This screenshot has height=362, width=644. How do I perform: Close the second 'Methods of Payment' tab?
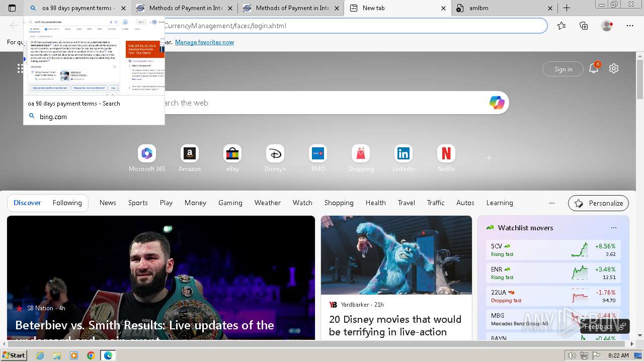click(337, 8)
